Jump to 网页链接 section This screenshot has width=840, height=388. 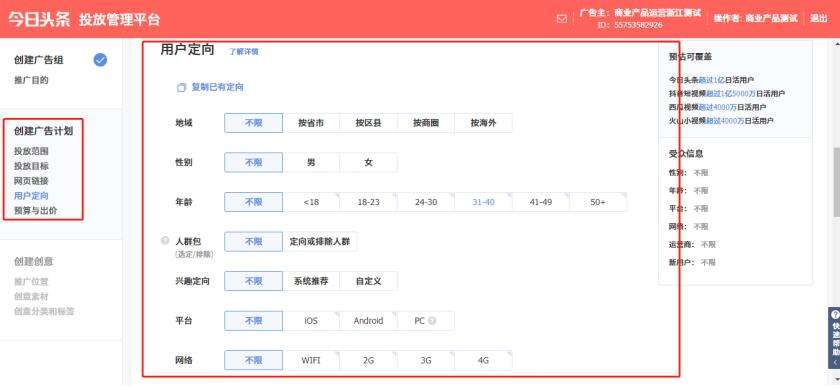[31, 181]
